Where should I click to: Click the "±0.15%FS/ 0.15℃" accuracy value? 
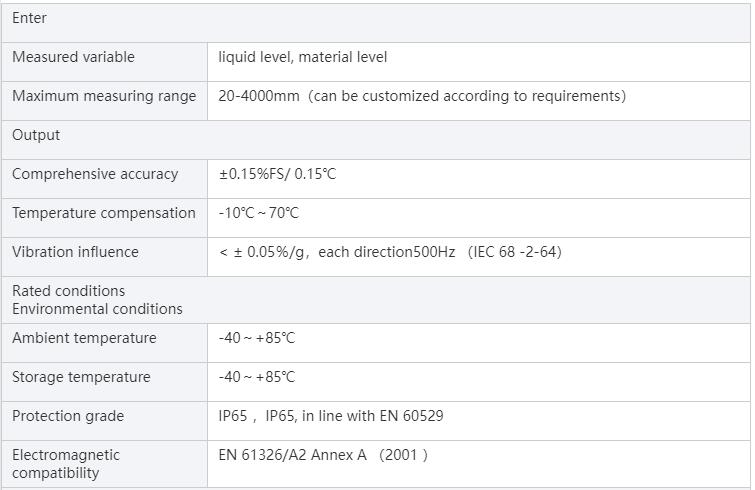click(277, 174)
